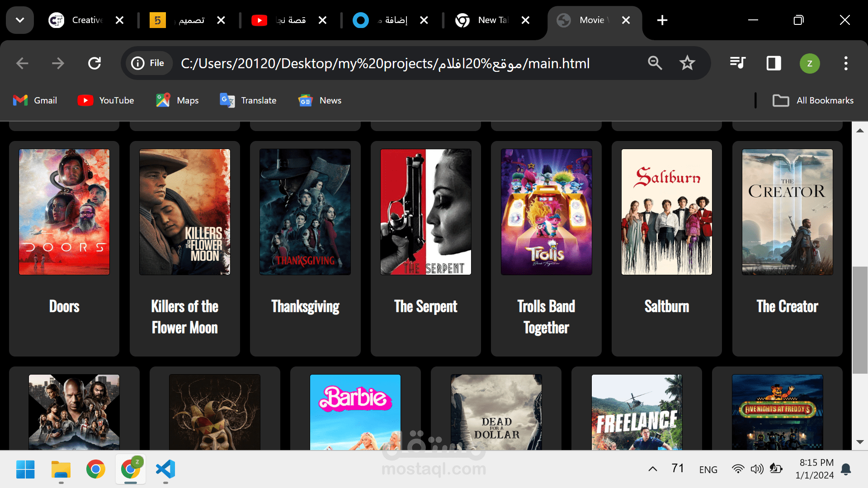Open the search this page magnifier
Image resolution: width=868 pixels, height=488 pixels.
coord(655,63)
